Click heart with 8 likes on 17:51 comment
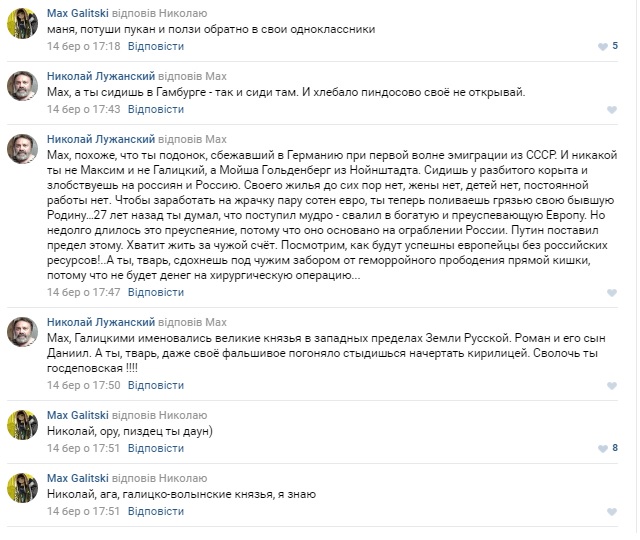 (x=603, y=449)
